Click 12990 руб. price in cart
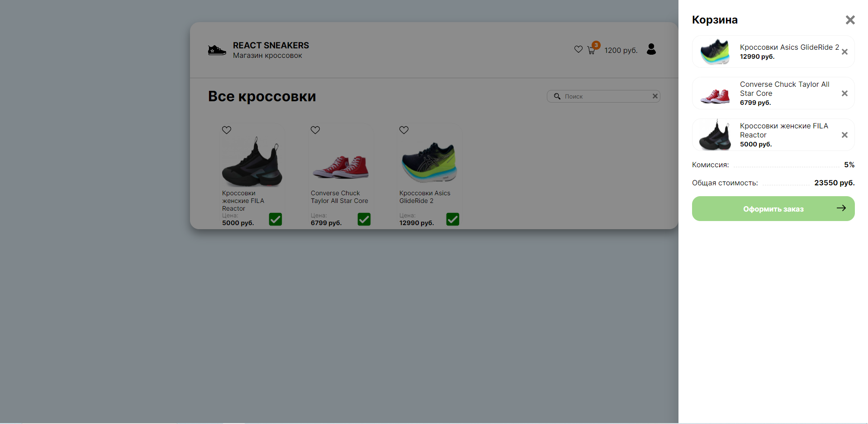This screenshot has width=868, height=424. point(757,57)
